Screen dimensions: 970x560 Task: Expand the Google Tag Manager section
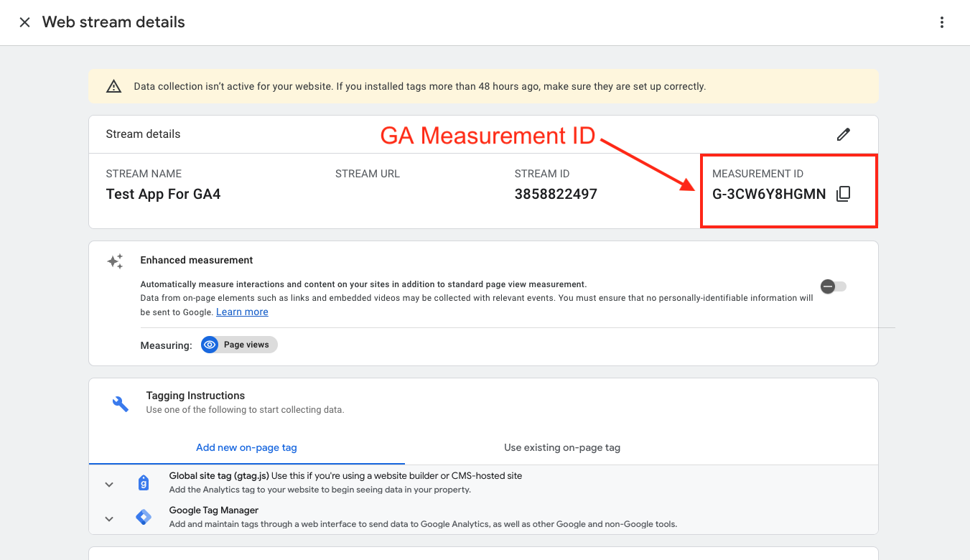pos(109,518)
